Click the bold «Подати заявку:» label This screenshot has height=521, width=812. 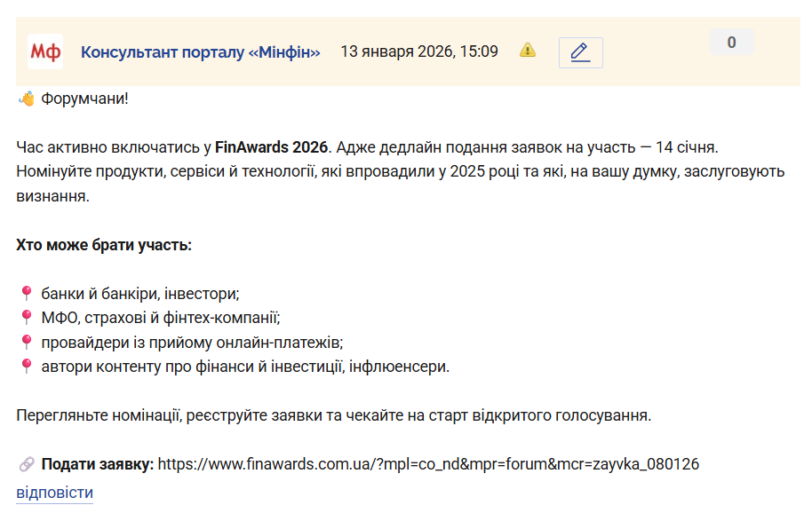tap(98, 463)
